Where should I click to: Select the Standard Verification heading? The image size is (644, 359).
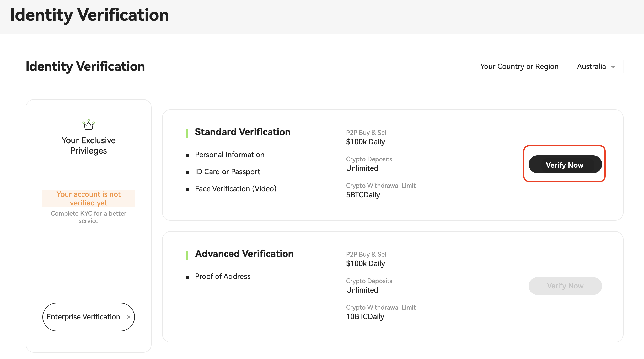coord(243,132)
